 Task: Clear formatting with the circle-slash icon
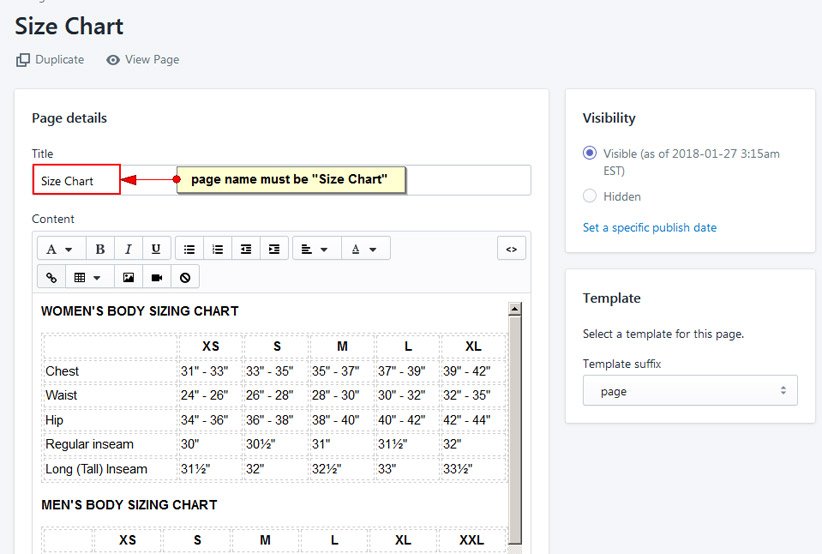184,277
